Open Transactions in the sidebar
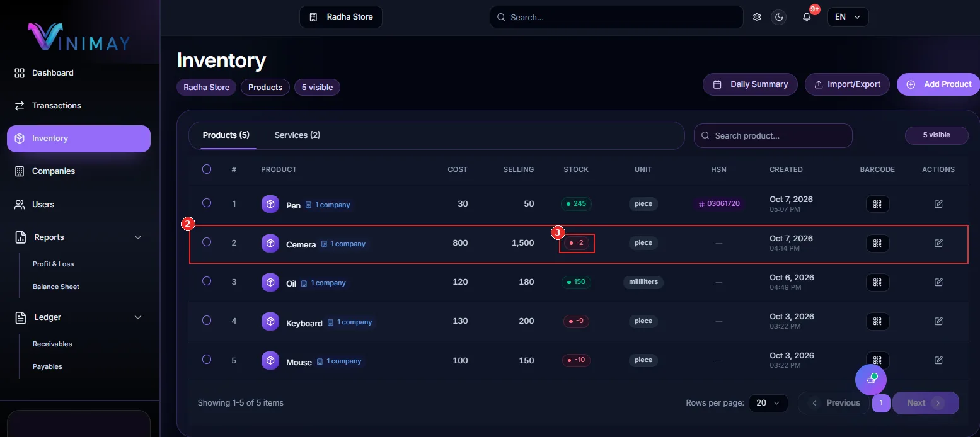Image resolution: width=980 pixels, height=437 pixels. pos(79,106)
